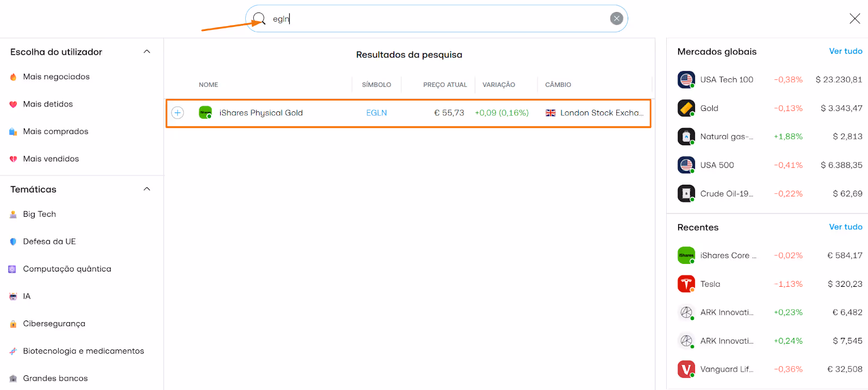Image resolution: width=868 pixels, height=390 pixels.
Task: Click the shield icon for Defesa da UE
Action: [x=13, y=242]
